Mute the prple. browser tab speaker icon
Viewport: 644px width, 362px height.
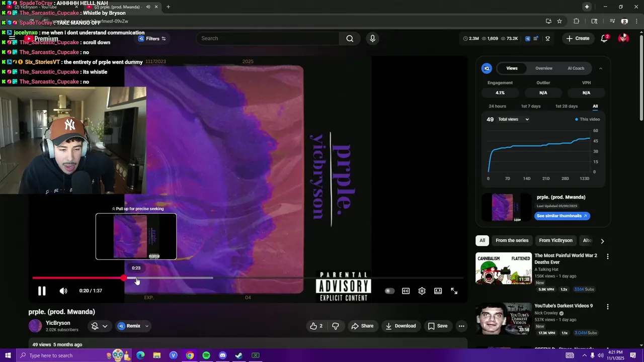[x=148, y=7]
